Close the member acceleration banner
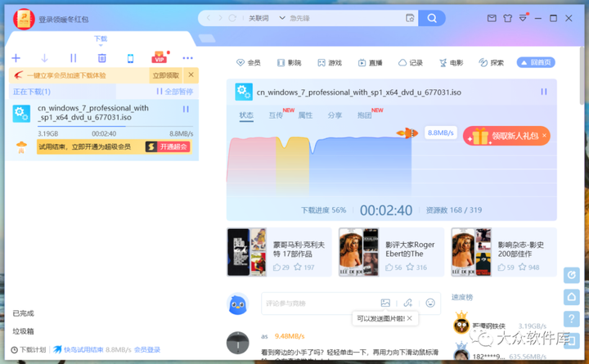This screenshot has height=364, width=589. [191, 74]
